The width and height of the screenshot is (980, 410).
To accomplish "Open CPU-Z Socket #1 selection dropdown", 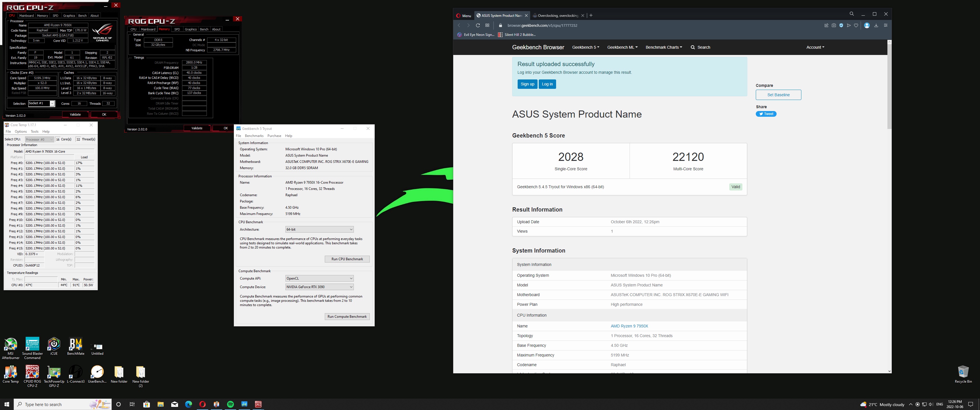I will point(42,103).
